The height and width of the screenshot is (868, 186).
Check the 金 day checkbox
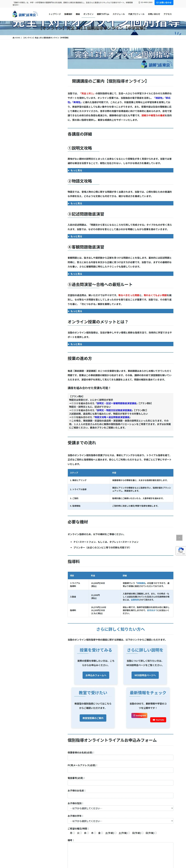102,833
